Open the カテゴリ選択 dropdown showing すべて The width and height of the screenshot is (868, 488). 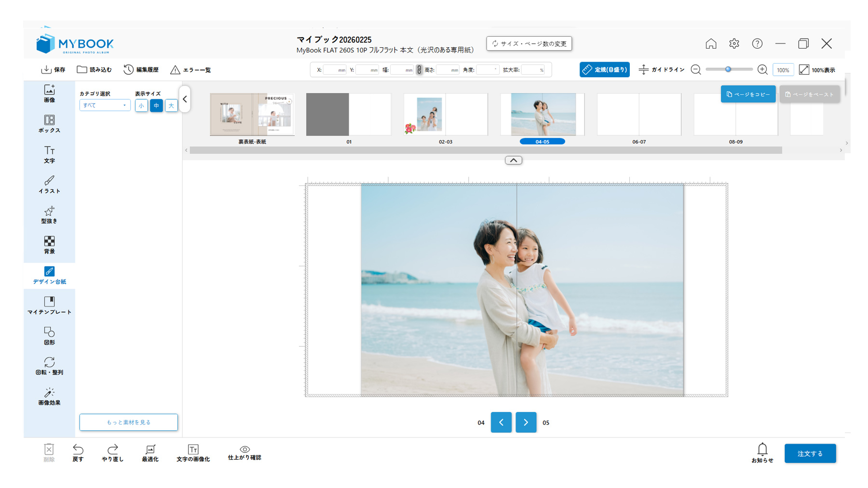click(105, 105)
